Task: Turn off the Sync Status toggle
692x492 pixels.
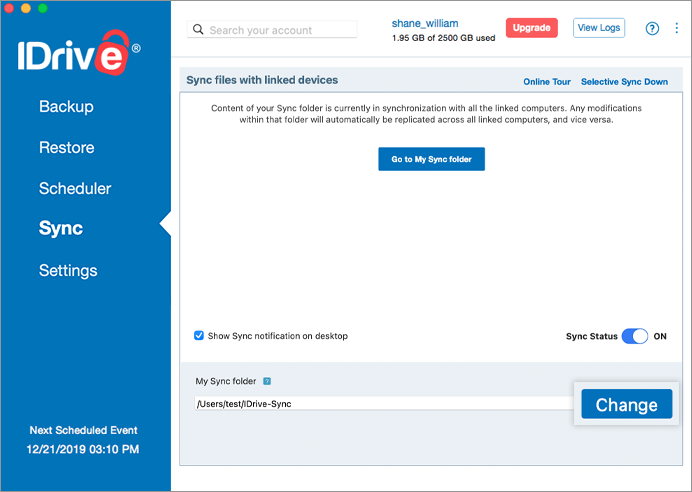Action: click(x=635, y=336)
